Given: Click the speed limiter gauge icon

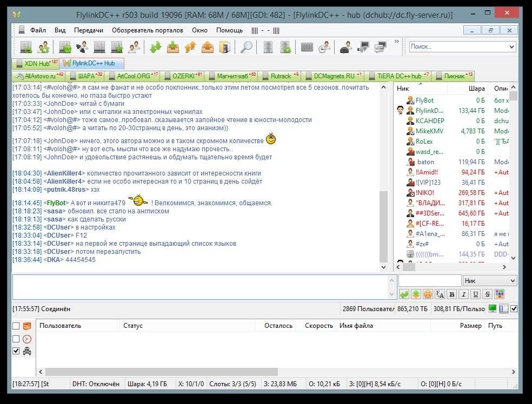Looking at the screenshot, I should click(x=345, y=47).
